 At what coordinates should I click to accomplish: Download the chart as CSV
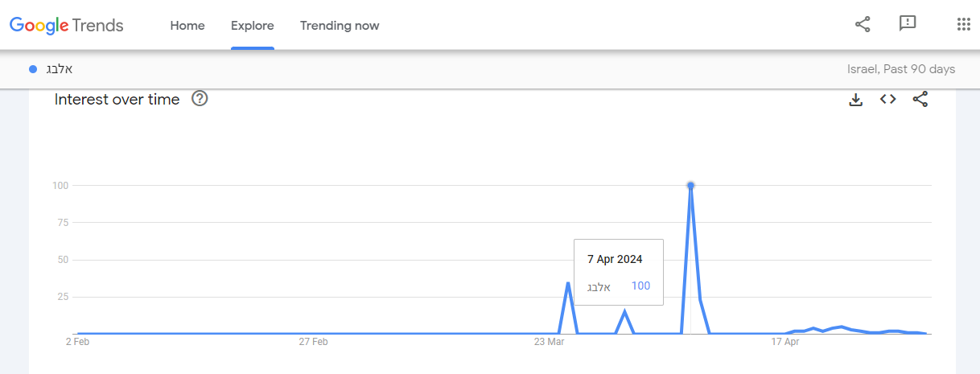(856, 100)
